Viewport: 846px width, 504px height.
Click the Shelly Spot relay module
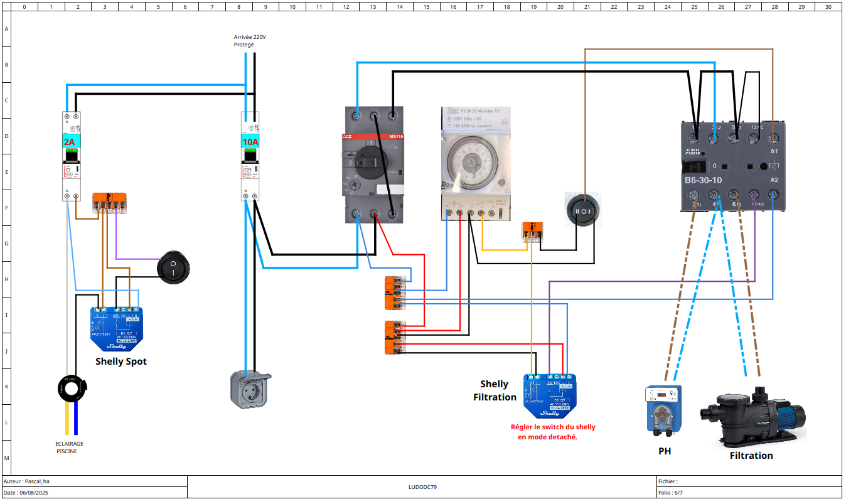tap(116, 329)
